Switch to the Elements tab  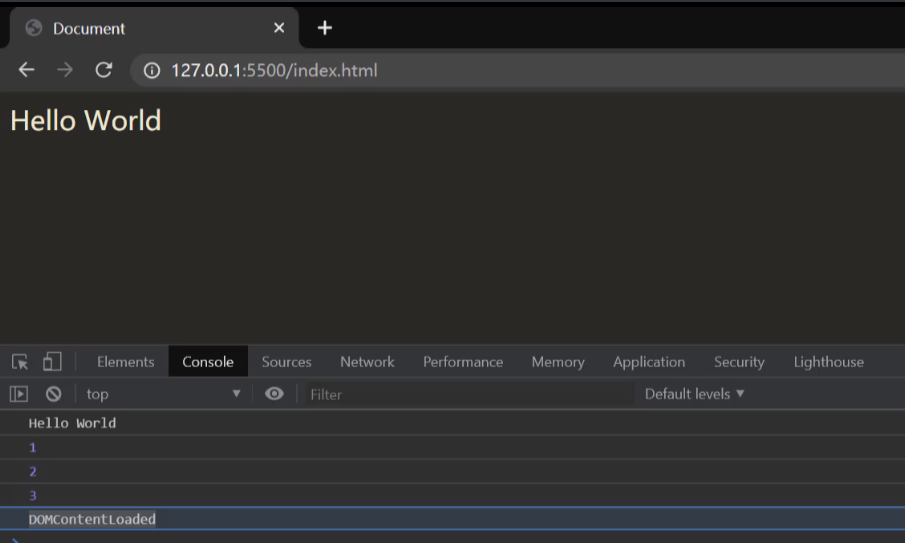pyautogui.click(x=126, y=362)
